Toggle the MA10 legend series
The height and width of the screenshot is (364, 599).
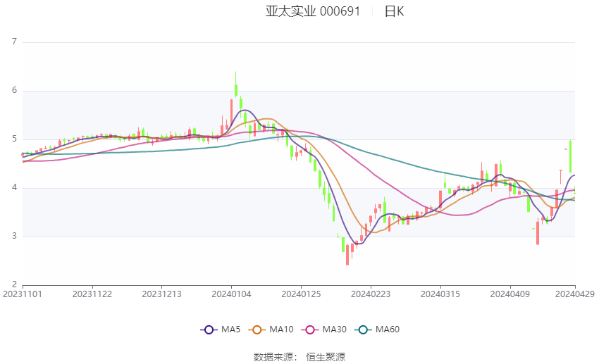271,330
